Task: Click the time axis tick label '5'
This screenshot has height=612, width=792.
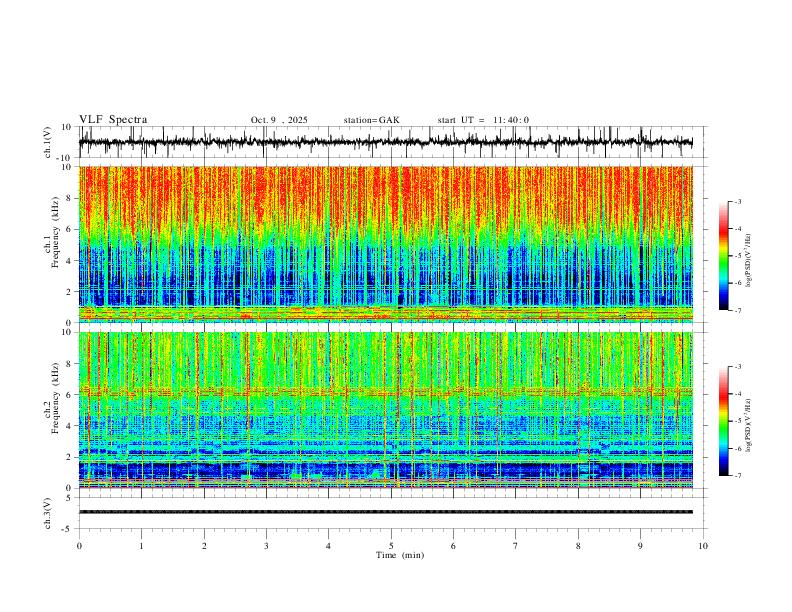Action: pyautogui.click(x=391, y=546)
